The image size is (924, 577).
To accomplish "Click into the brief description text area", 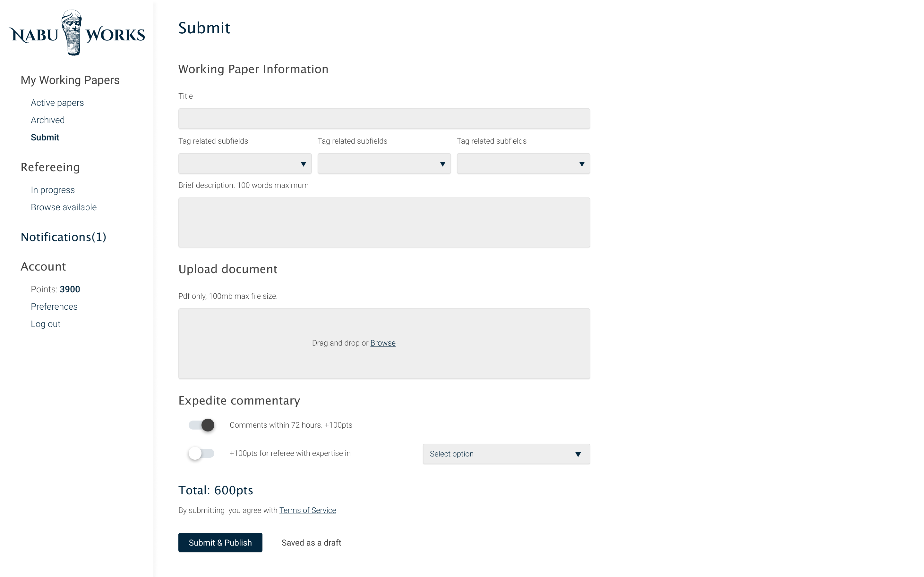I will coord(384,222).
